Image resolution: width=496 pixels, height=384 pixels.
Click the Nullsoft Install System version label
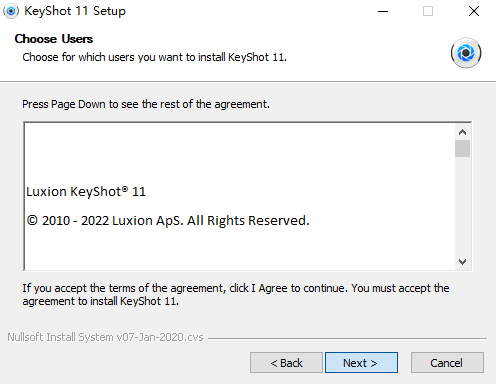tap(105, 337)
